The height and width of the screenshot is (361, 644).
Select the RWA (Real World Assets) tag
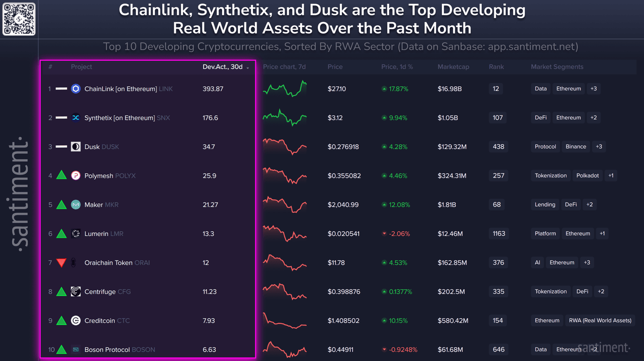600,320
